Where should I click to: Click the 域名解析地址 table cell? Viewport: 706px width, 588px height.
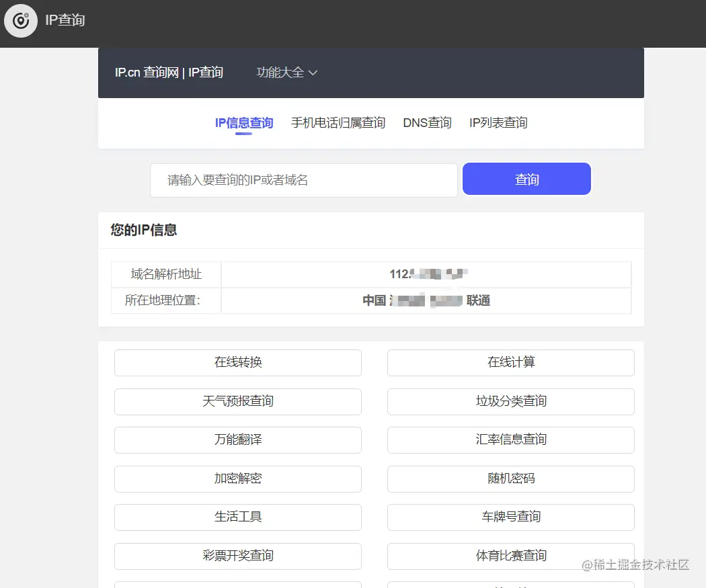[166, 274]
